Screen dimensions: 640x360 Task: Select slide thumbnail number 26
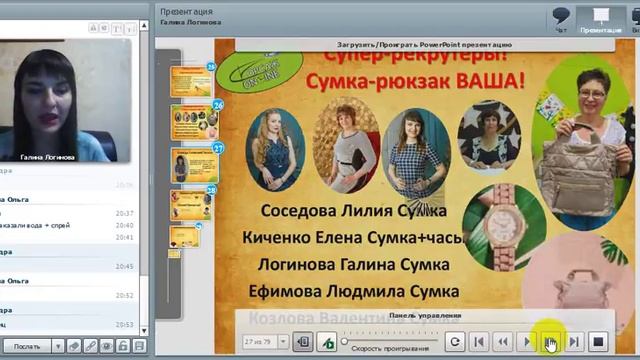195,122
